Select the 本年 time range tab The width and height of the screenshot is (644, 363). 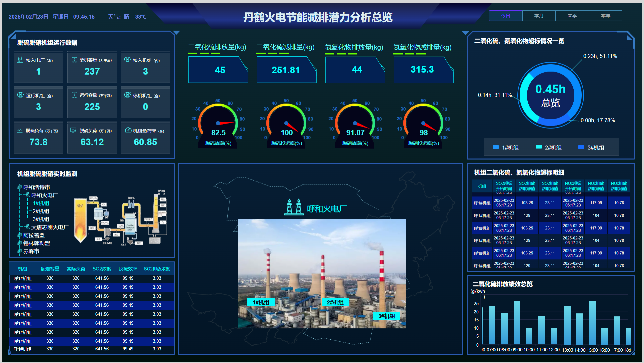click(606, 16)
